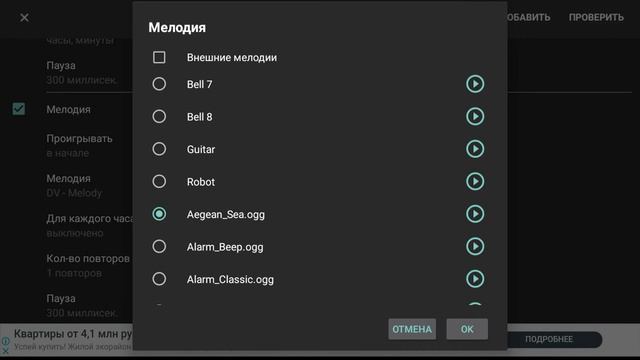
Task: Choose the Guitar melody option
Action: [x=159, y=149]
